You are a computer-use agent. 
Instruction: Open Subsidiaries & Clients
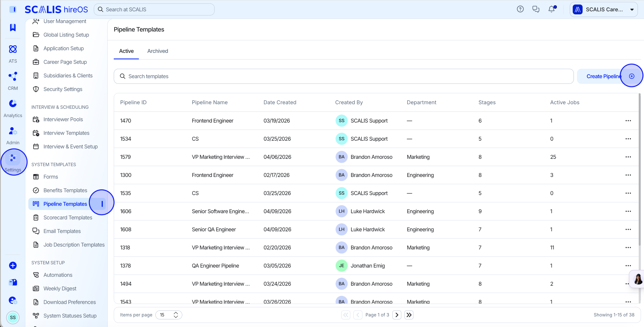(x=68, y=76)
